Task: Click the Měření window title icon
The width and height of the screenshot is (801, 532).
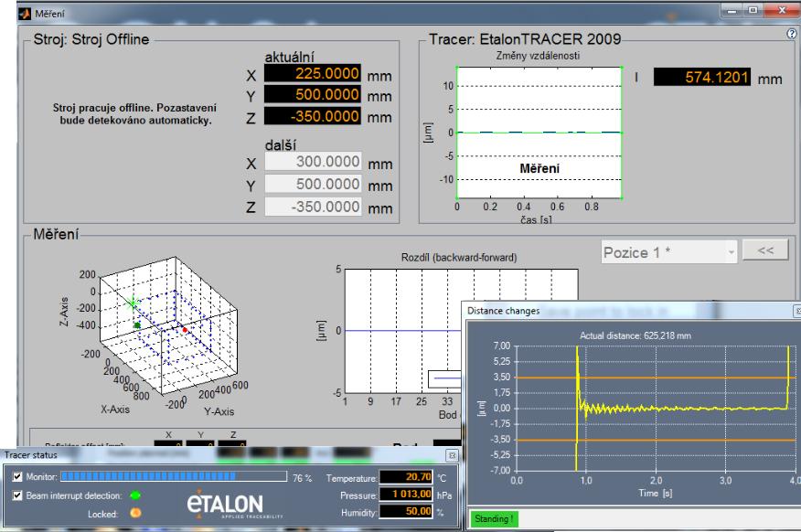Action: click(x=25, y=14)
